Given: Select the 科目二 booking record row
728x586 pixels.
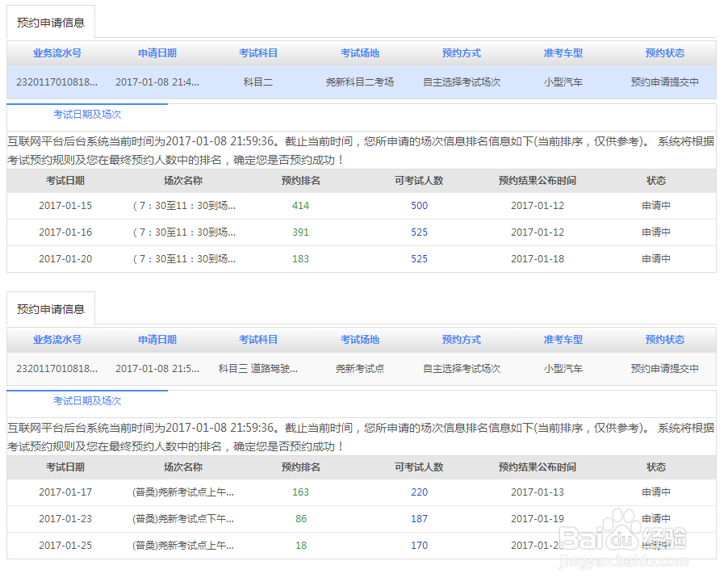Looking at the screenshot, I should point(258,82).
